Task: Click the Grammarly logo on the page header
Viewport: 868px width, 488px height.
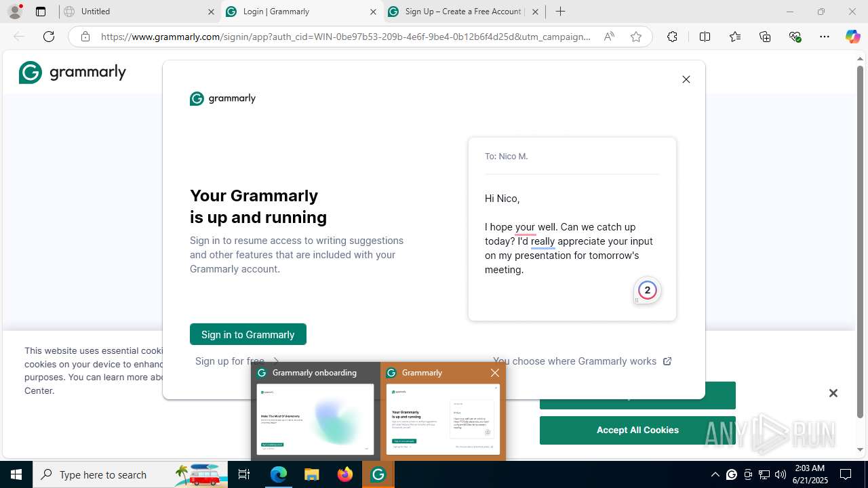Action: click(73, 73)
